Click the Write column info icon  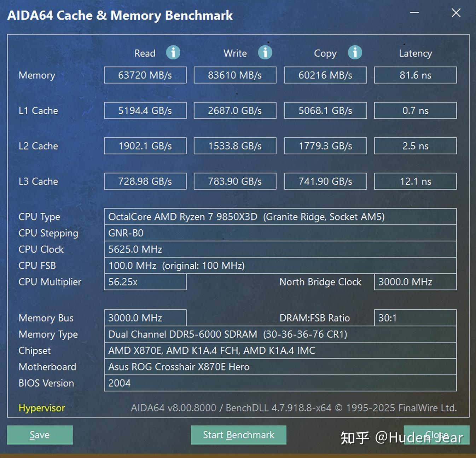pos(265,53)
